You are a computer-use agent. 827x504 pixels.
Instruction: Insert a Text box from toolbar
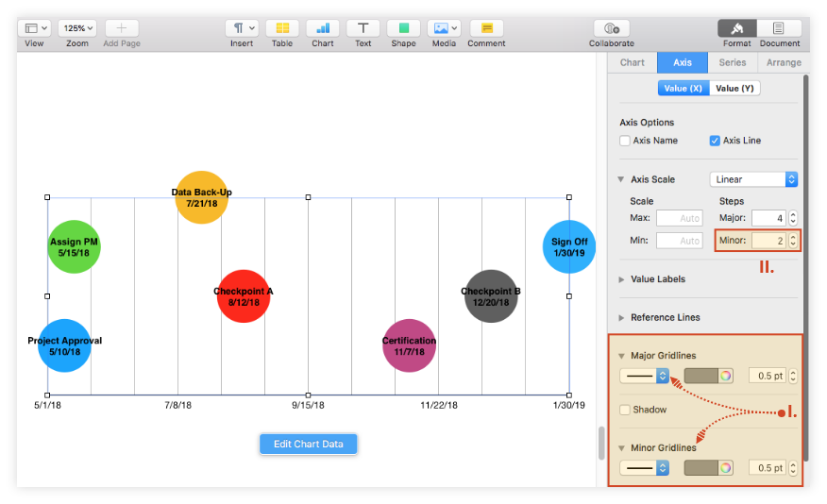[x=363, y=28]
